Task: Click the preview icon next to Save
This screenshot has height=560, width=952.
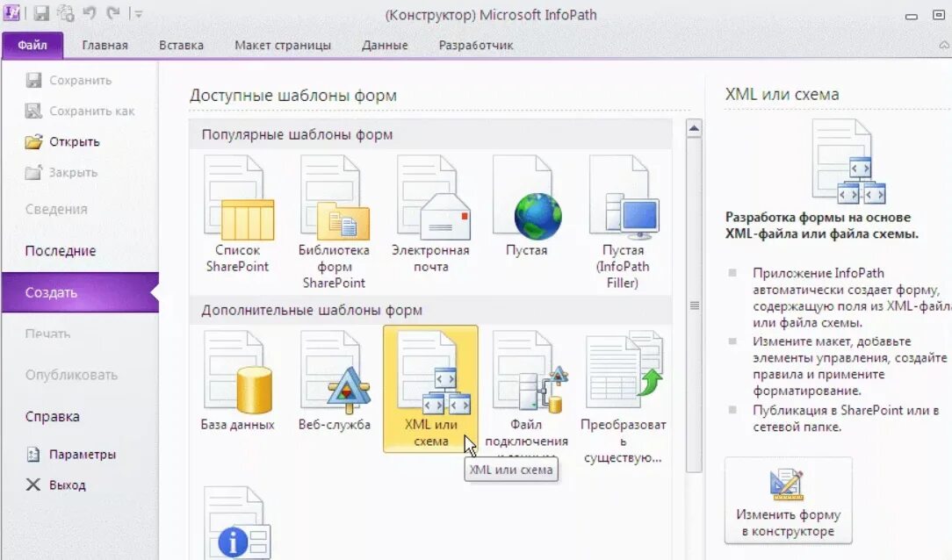Action: point(66,13)
